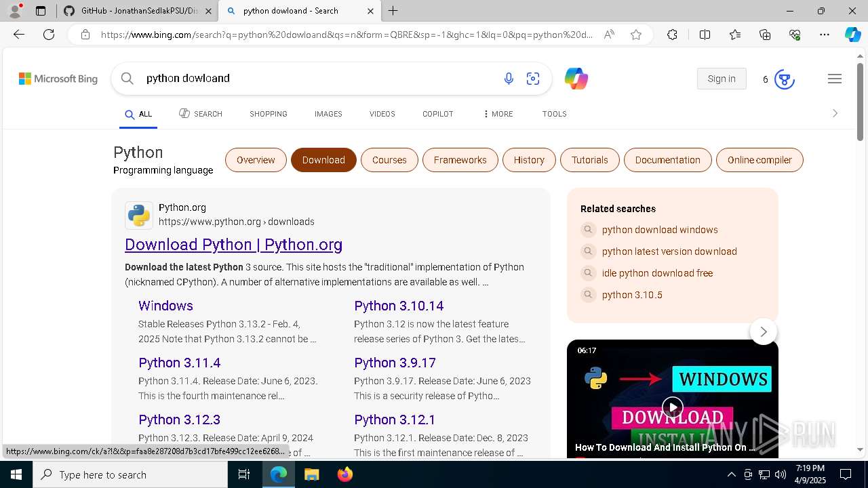Click the browser Back arrow
Image resolution: width=868 pixels, height=488 pixels.
[x=19, y=35]
